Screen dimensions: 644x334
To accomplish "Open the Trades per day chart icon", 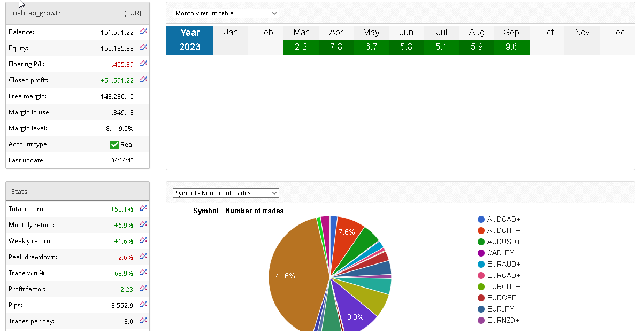I will pyautogui.click(x=143, y=321).
